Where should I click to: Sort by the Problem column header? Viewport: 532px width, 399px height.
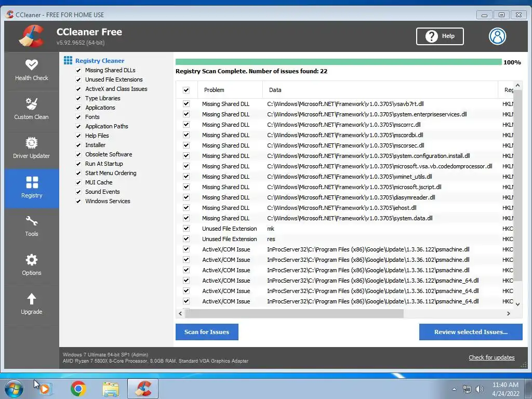click(x=230, y=90)
